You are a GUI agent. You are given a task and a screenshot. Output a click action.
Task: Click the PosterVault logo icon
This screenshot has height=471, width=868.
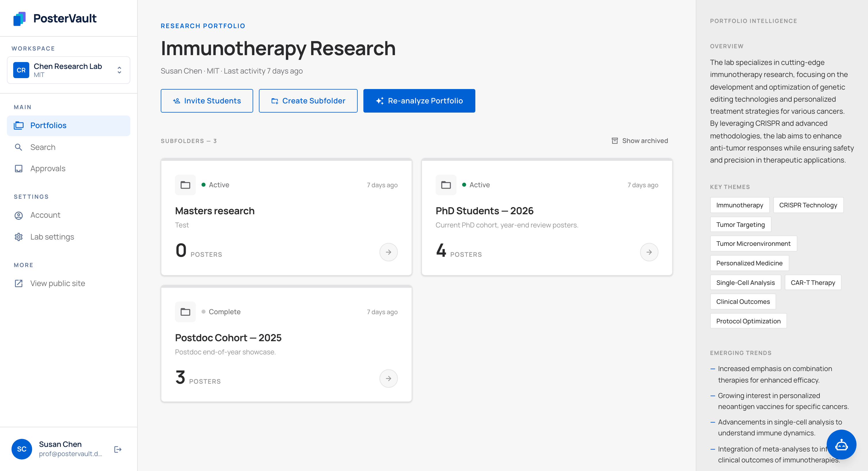pos(20,19)
